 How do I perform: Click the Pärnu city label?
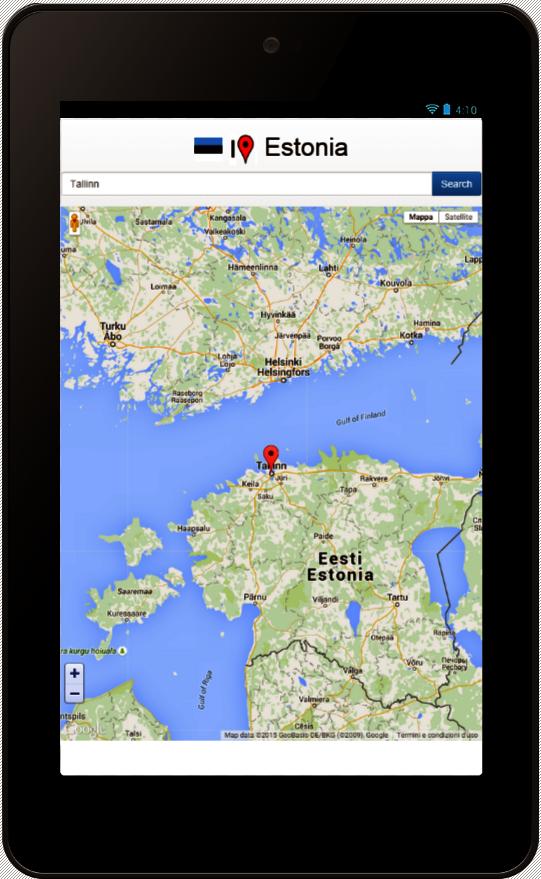tap(255, 597)
